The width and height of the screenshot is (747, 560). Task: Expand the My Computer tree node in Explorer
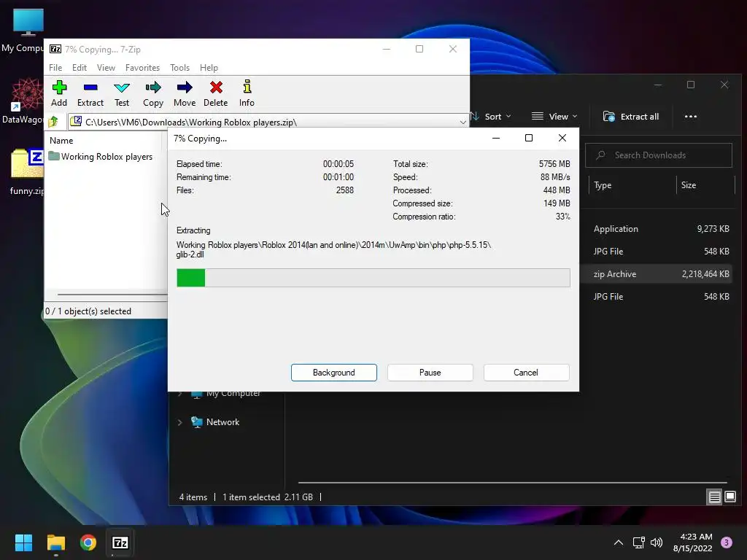click(179, 394)
